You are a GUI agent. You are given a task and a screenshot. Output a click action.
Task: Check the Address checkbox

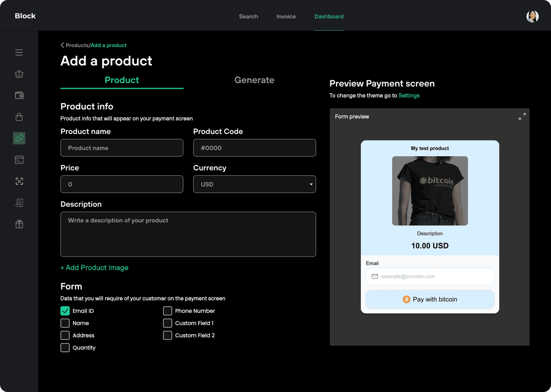click(x=65, y=335)
